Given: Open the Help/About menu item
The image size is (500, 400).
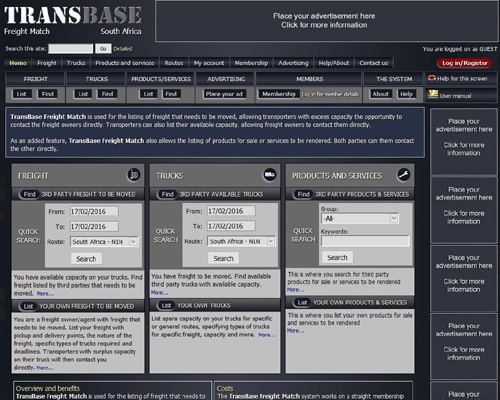Looking at the screenshot, I should 334,63.
